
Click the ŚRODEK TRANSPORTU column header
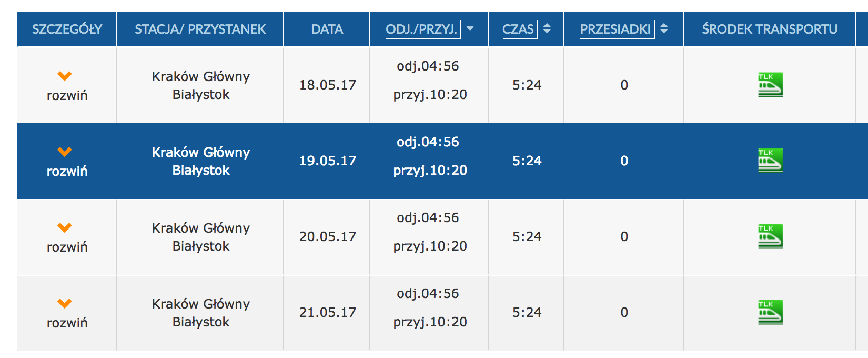(x=770, y=29)
